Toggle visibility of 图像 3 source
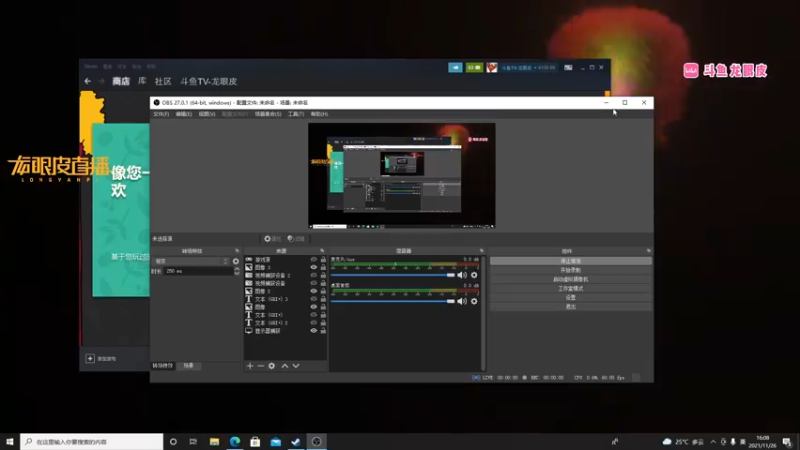 coord(314,267)
